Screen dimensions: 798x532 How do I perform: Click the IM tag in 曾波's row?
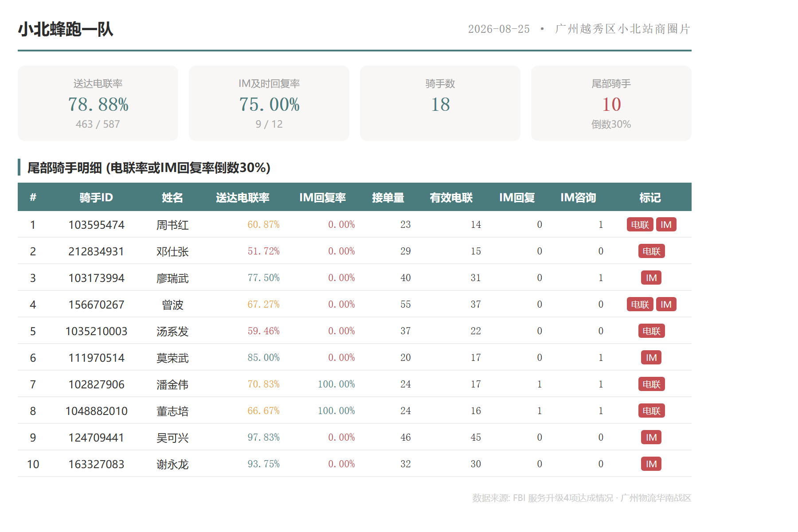click(x=666, y=304)
